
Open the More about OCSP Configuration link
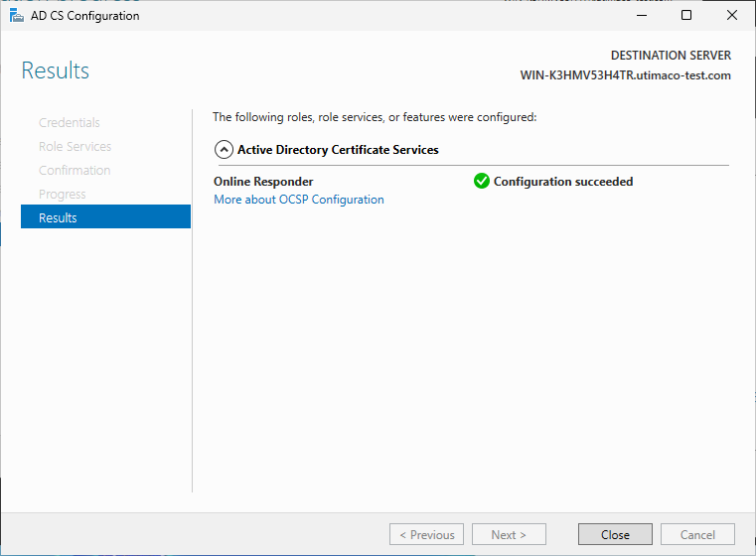point(298,200)
